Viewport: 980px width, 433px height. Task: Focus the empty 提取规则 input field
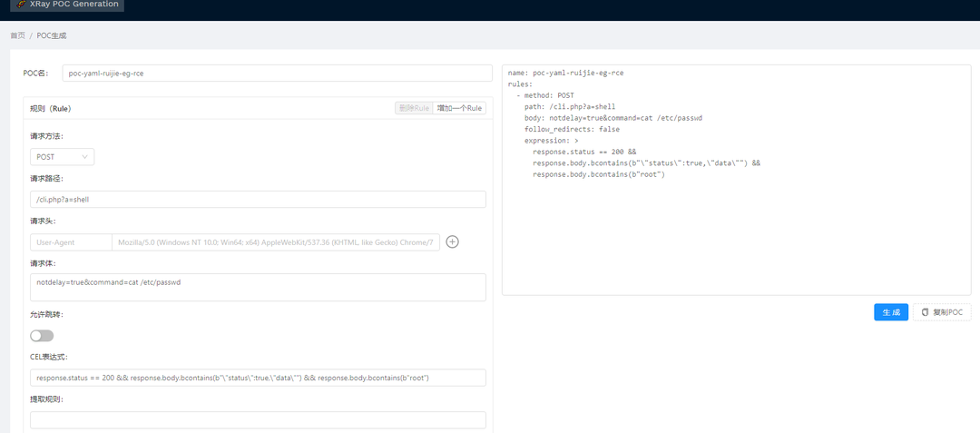(258, 420)
